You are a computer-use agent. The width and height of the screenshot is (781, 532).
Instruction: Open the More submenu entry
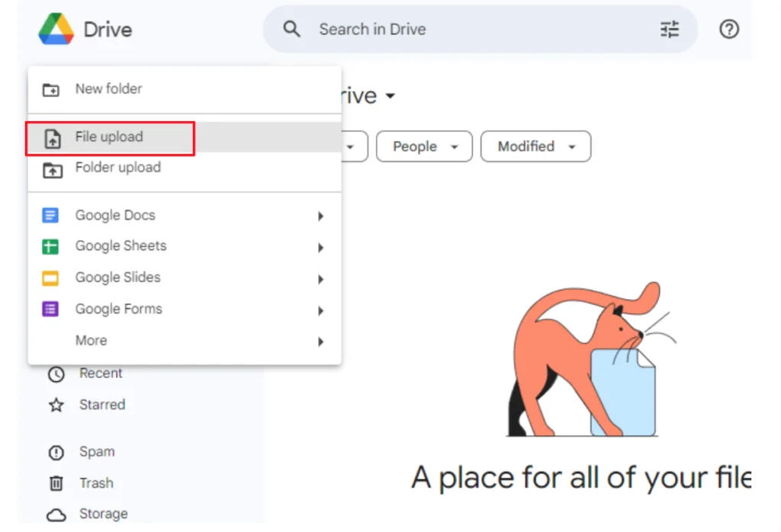pos(185,341)
